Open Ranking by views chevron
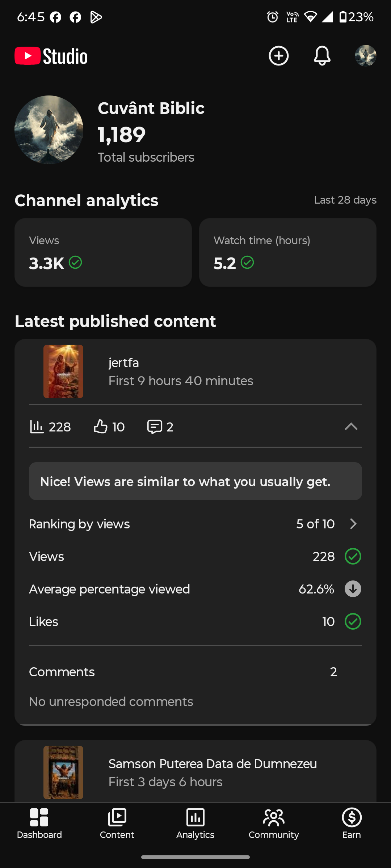This screenshot has width=391, height=868. [x=353, y=524]
